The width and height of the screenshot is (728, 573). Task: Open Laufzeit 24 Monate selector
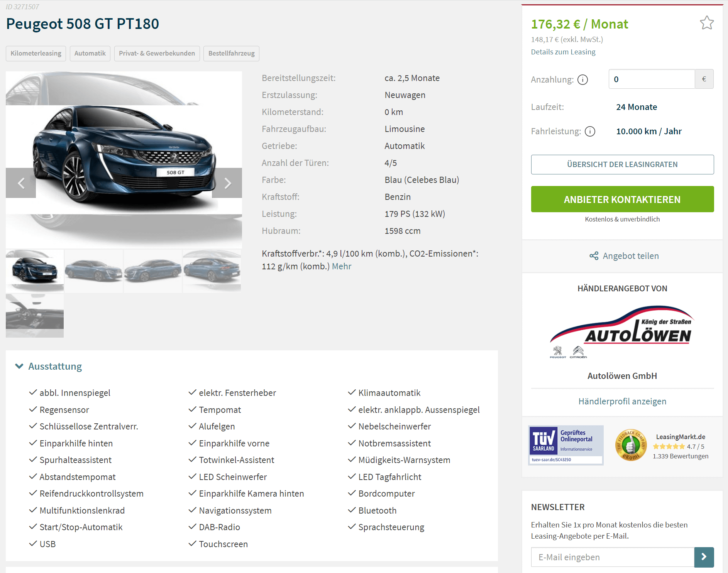[637, 107]
